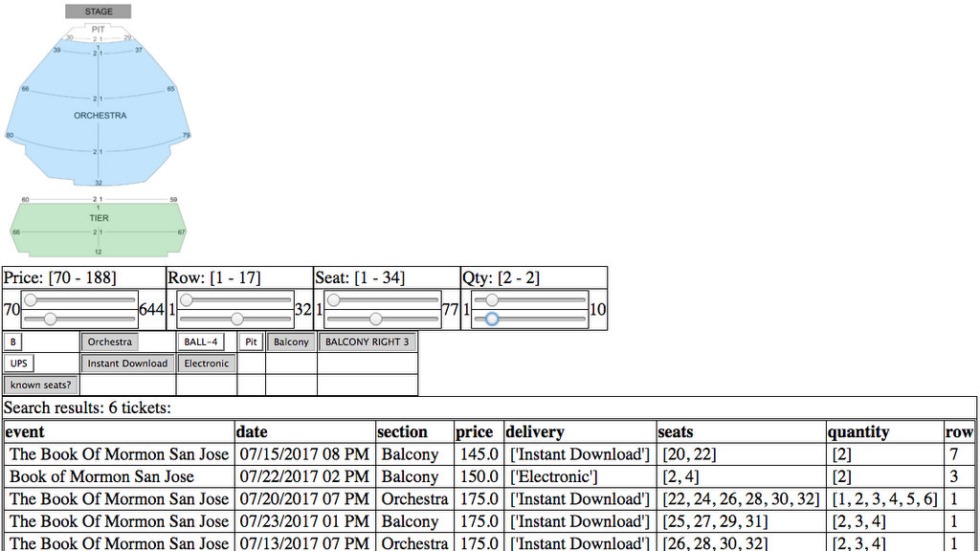Click the maximum price slider handle
The width and height of the screenshot is (980, 551).
click(51, 319)
